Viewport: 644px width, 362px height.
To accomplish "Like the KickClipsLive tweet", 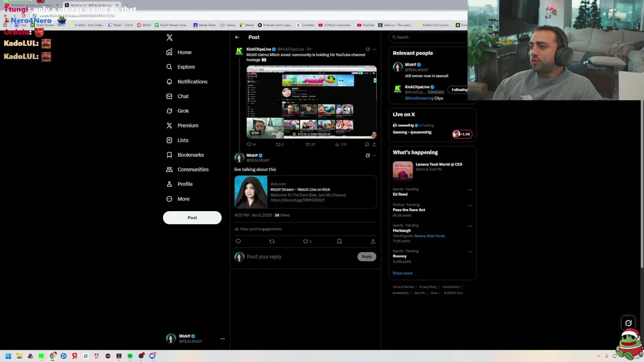I will (x=310, y=144).
